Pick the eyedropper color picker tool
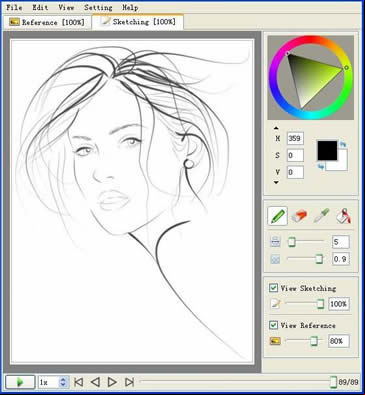This screenshot has height=395, width=365. 322,216
